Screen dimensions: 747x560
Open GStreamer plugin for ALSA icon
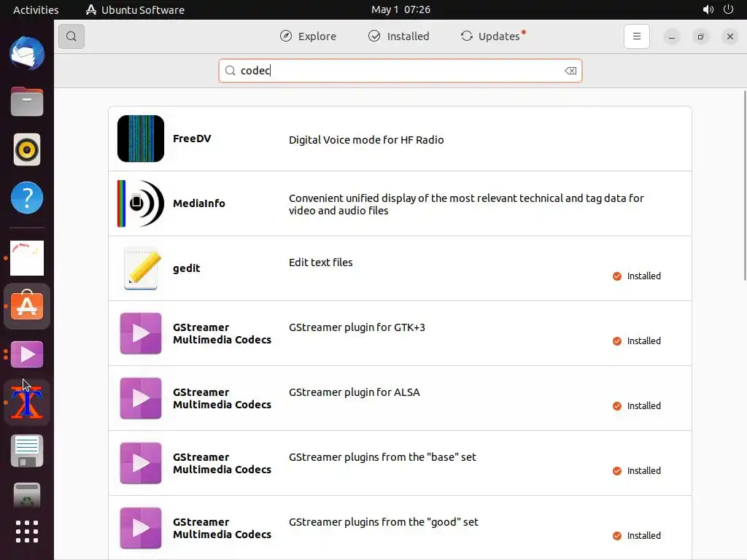click(141, 398)
